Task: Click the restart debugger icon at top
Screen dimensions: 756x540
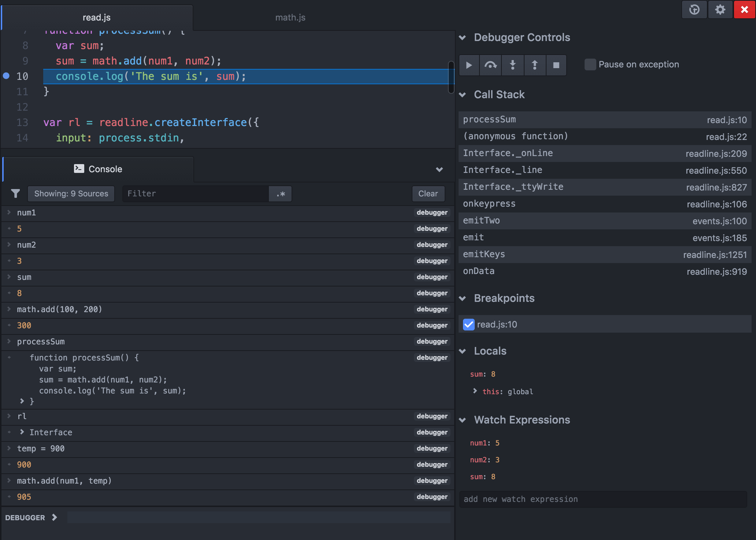Action: click(694, 10)
